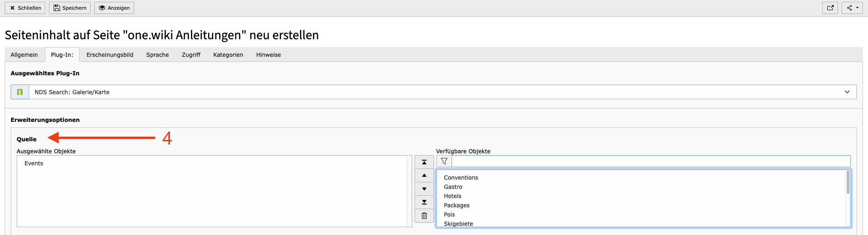The image size is (868, 235).
Task: Click the move down arrow icon
Action: [424, 189]
